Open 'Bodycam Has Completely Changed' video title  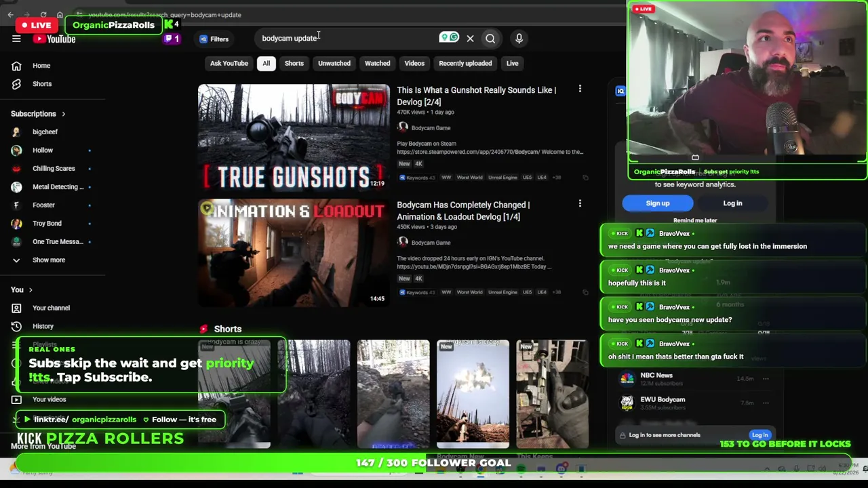463,211
